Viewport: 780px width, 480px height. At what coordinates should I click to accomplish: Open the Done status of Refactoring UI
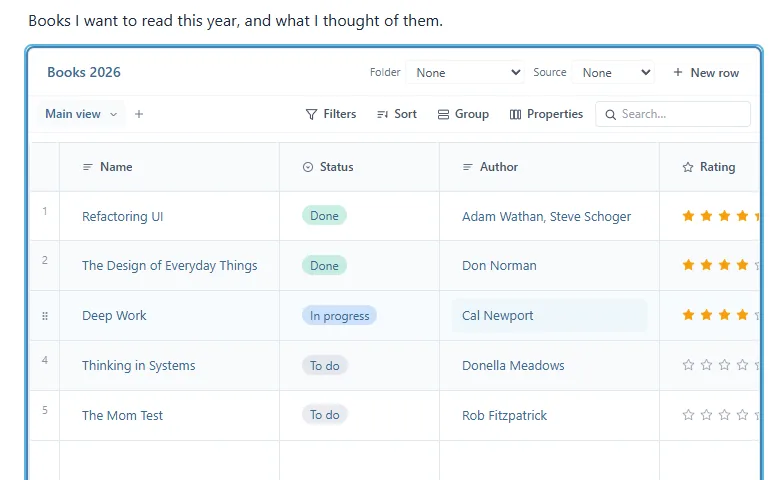click(x=324, y=215)
